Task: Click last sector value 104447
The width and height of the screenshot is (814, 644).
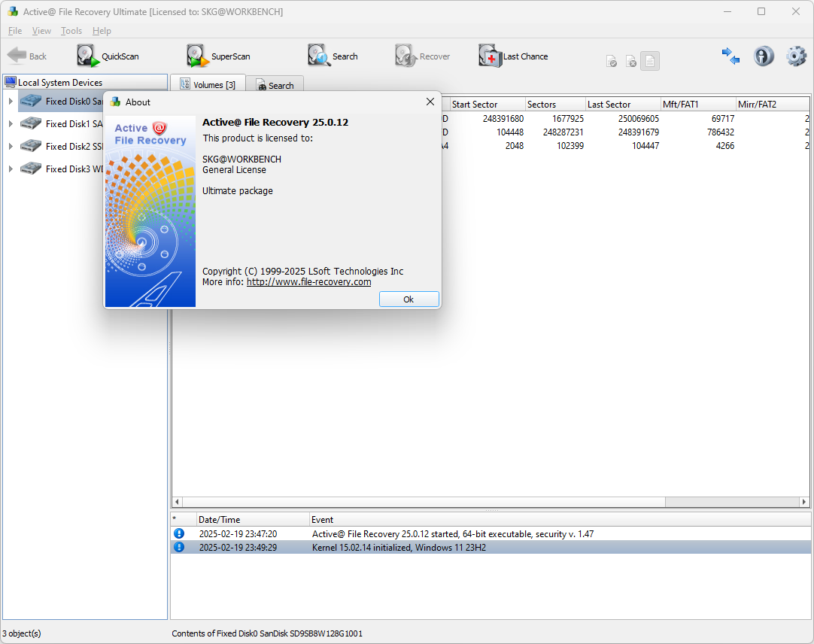Action: pos(645,146)
